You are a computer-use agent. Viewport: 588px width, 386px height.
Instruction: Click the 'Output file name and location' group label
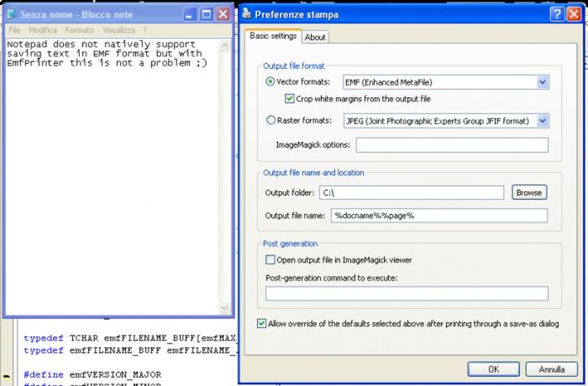[314, 173]
